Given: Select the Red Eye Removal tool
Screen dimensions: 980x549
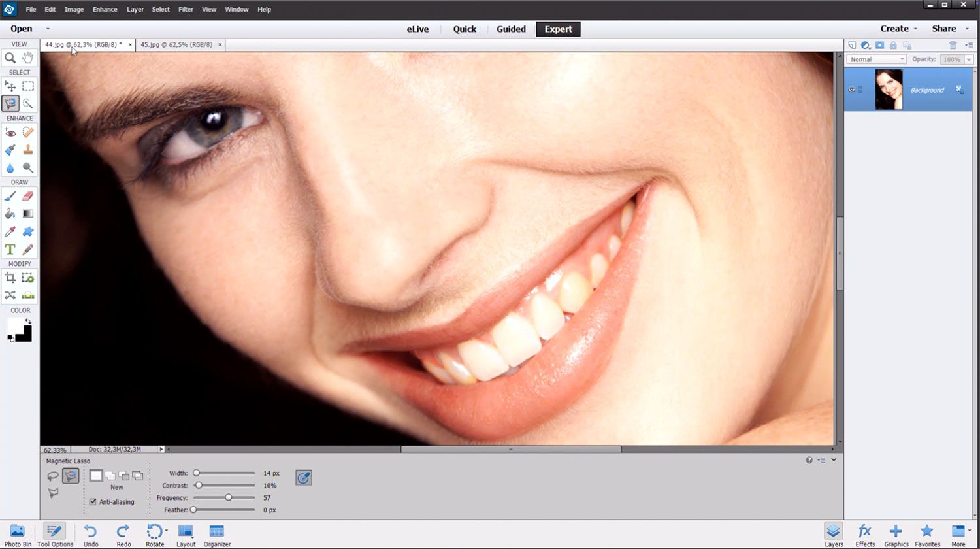Looking at the screenshot, I should (x=10, y=132).
